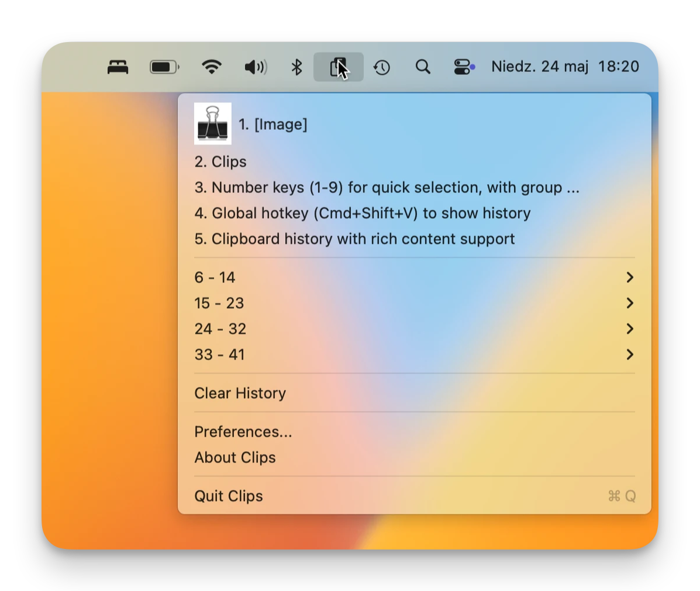The width and height of the screenshot is (700, 591).
Task: Paste clip '1. [Image]'
Action: 414,124
